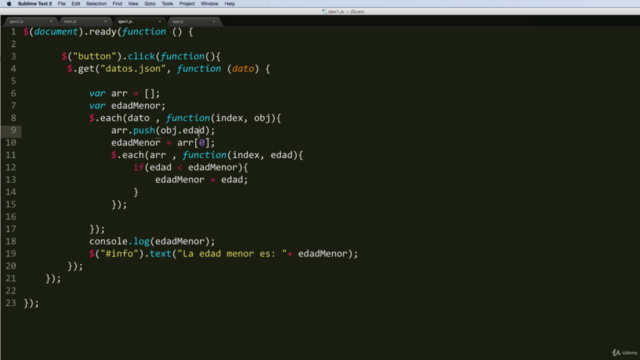Click the 'click' method on line 3
640x360 pixels.
(x=141, y=56)
